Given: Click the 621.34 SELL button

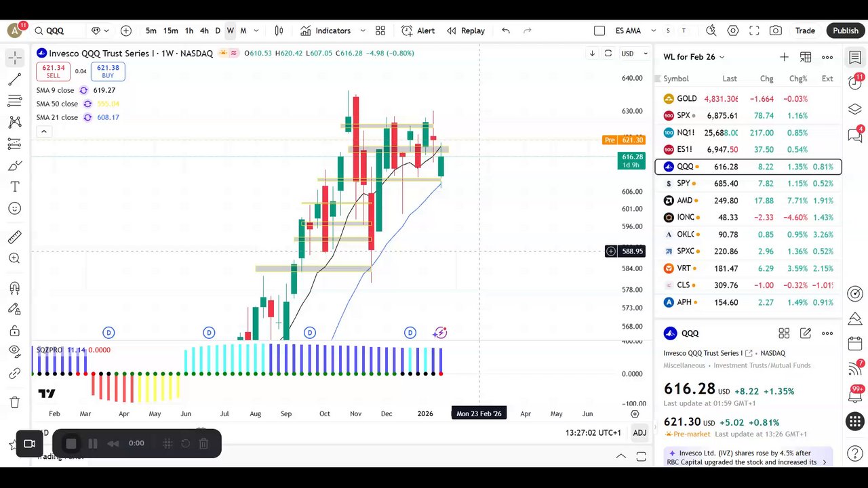Looking at the screenshot, I should (x=53, y=71).
